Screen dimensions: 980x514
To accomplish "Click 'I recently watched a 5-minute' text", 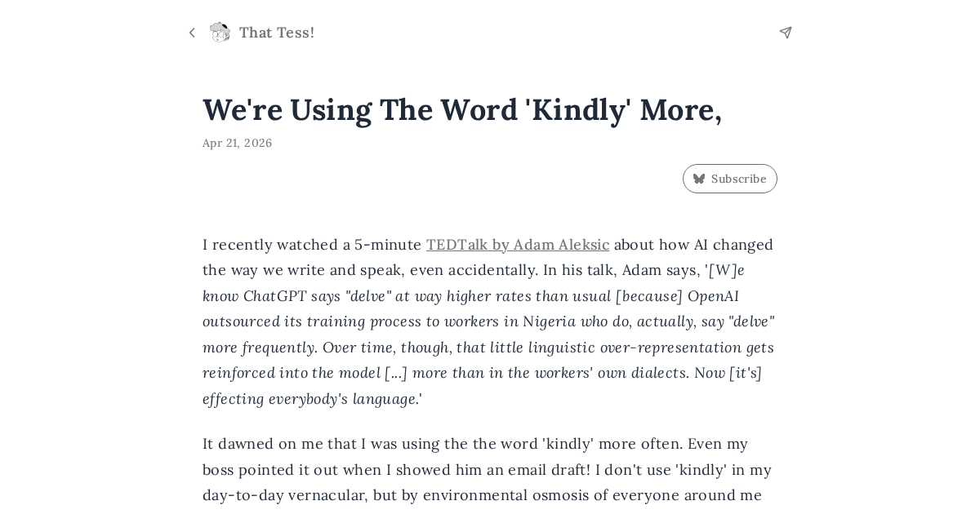I will click(311, 245).
